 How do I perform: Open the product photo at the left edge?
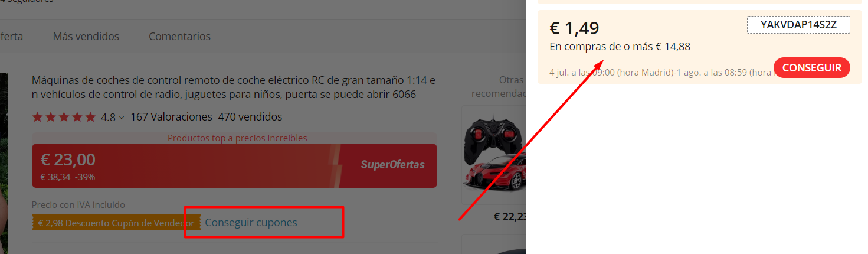[x=4, y=164]
